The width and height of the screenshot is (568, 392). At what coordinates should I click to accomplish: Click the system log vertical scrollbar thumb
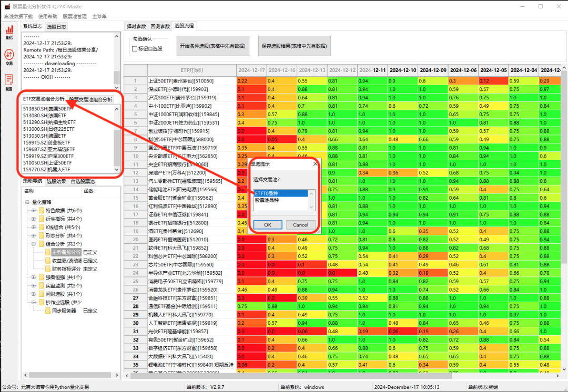pyautogui.click(x=117, y=77)
